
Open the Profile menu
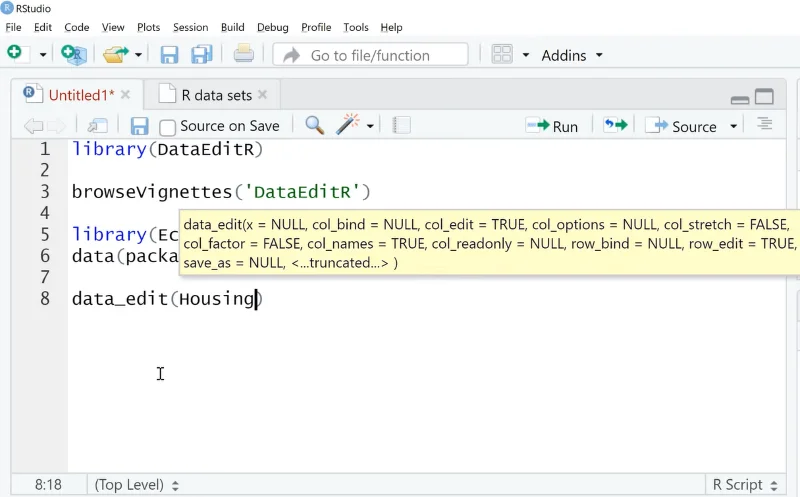[316, 27]
